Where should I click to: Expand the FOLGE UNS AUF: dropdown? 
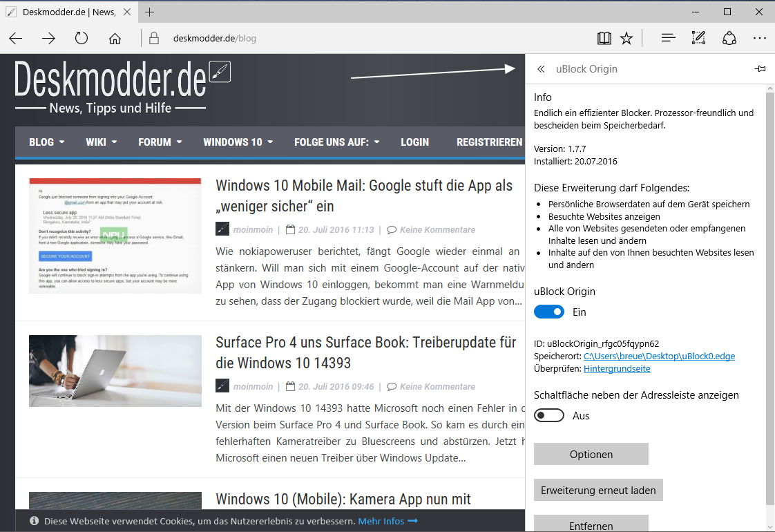(337, 142)
